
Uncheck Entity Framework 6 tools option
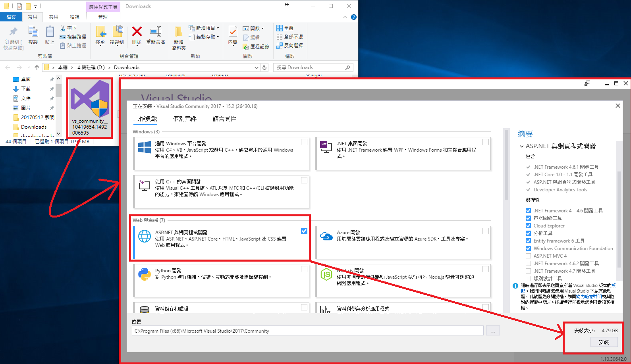528,241
